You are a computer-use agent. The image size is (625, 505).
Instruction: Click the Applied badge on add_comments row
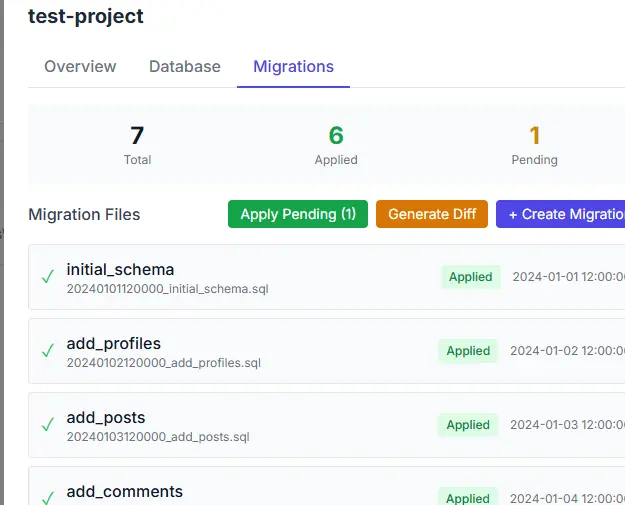click(468, 497)
